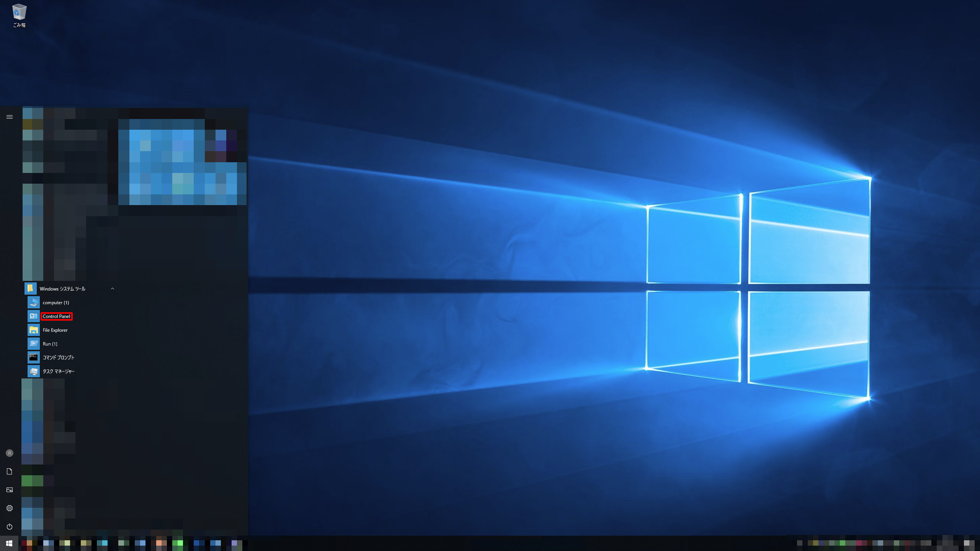980x551 pixels.
Task: Open File Explorer entry text
Action: (x=55, y=330)
